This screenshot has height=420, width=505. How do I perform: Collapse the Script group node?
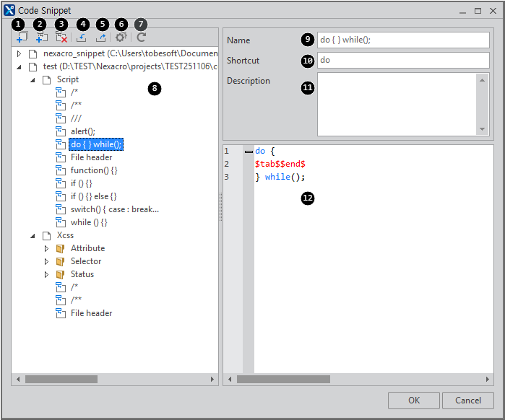click(33, 80)
